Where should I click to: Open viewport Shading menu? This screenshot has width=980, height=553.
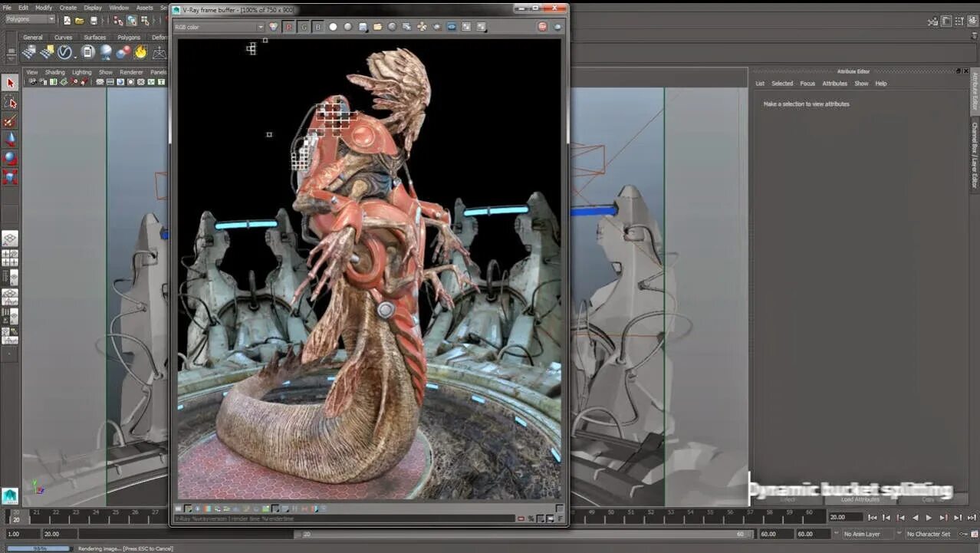click(54, 72)
